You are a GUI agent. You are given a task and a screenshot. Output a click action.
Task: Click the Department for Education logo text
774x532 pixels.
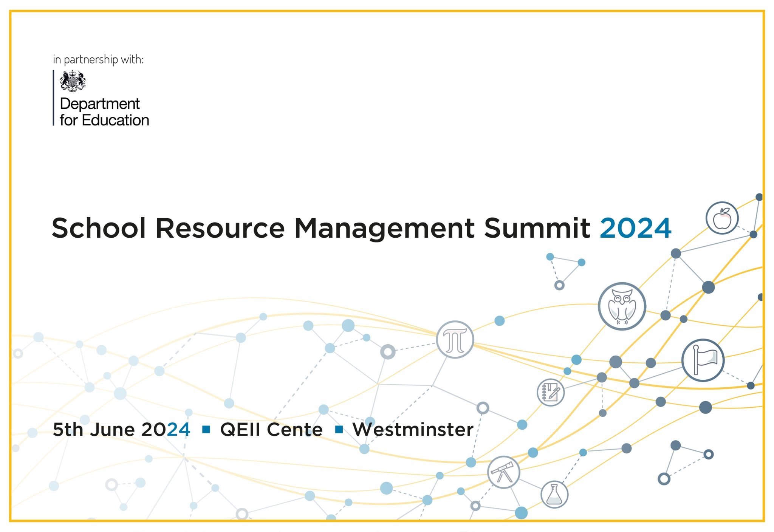click(x=104, y=112)
